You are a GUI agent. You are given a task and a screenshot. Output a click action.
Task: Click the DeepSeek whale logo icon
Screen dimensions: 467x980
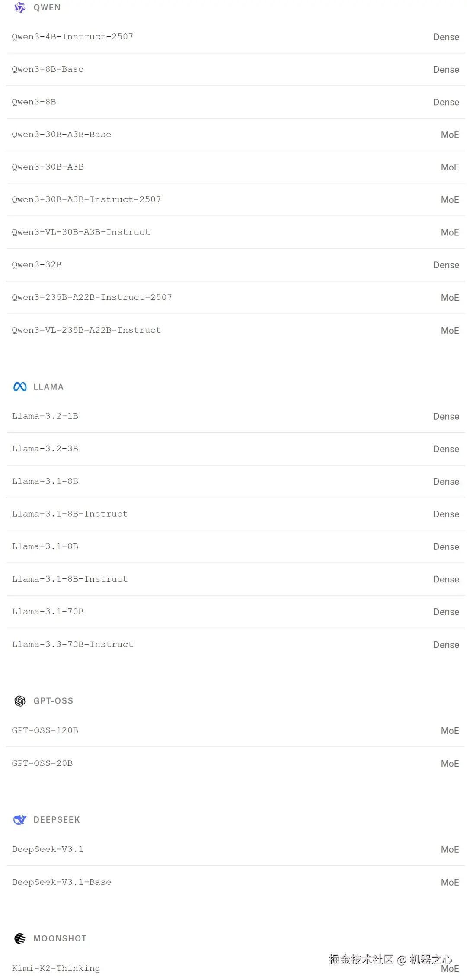20,819
